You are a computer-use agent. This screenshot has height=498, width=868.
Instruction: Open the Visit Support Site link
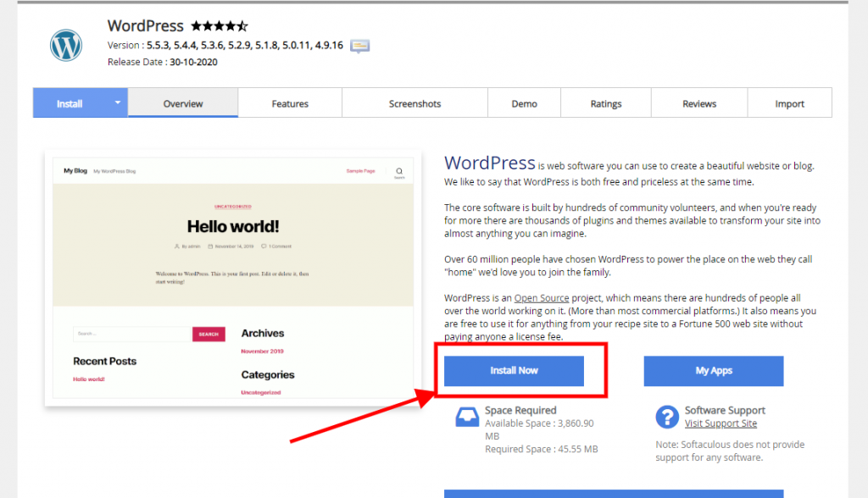pyautogui.click(x=721, y=423)
